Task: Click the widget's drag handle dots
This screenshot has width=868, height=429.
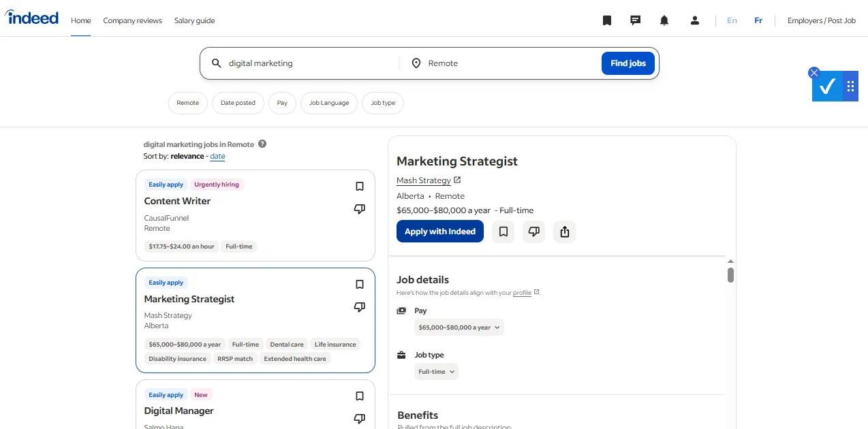Action: 851,86
